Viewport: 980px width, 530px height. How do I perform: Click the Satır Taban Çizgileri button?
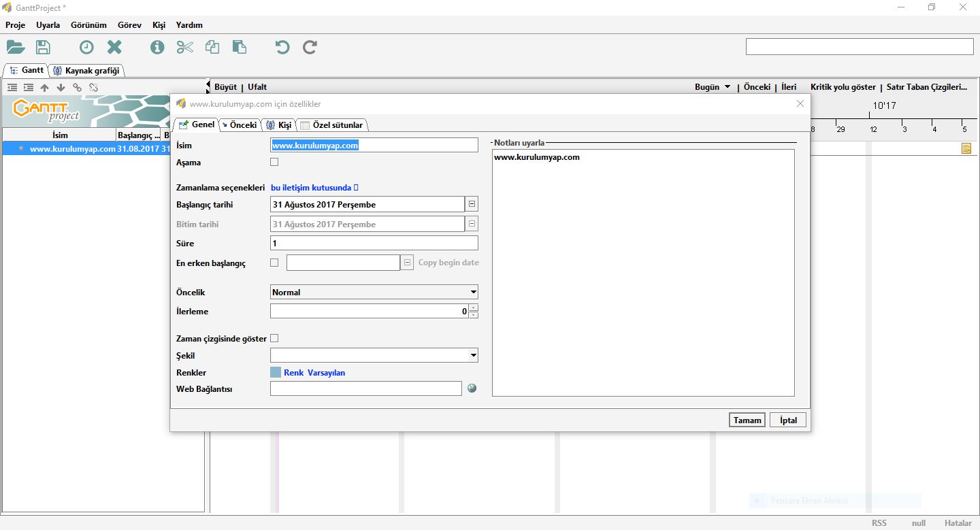pyautogui.click(x=927, y=87)
